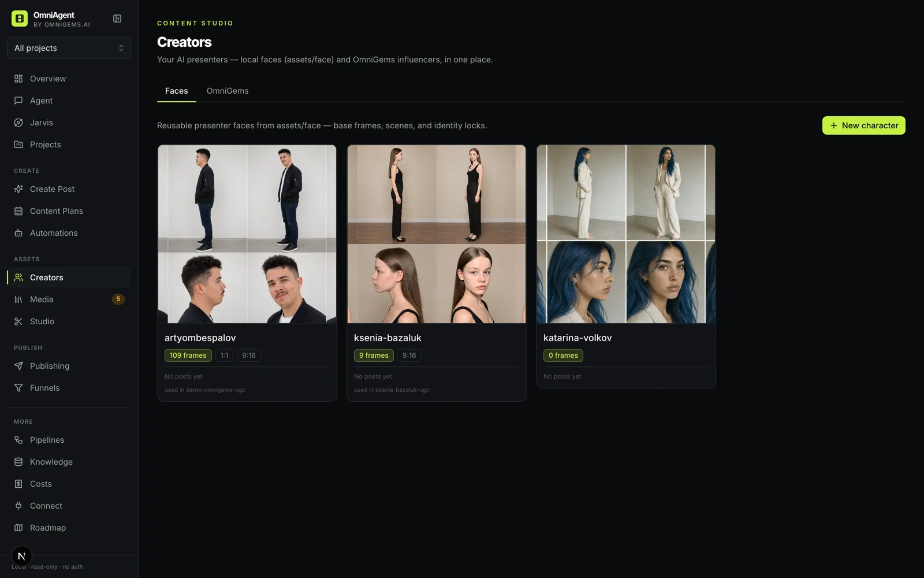Viewport: 924px width, 578px height.
Task: Open the Studio scissors icon
Action: pyautogui.click(x=18, y=321)
